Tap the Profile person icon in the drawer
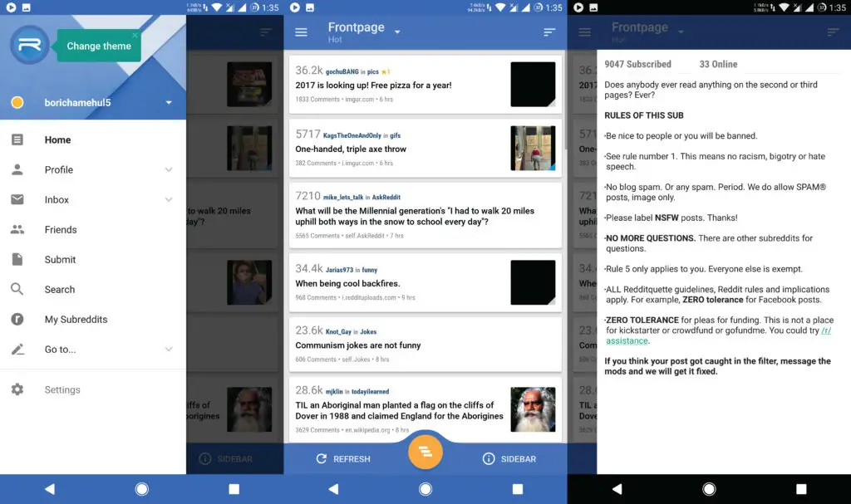Screen dimensions: 851x504 (x=17, y=170)
